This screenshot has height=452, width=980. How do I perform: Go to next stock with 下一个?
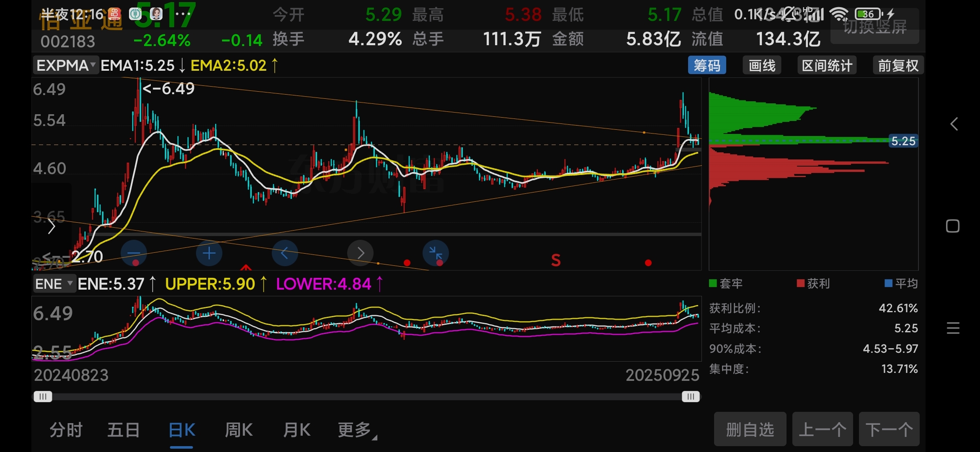[x=889, y=429]
